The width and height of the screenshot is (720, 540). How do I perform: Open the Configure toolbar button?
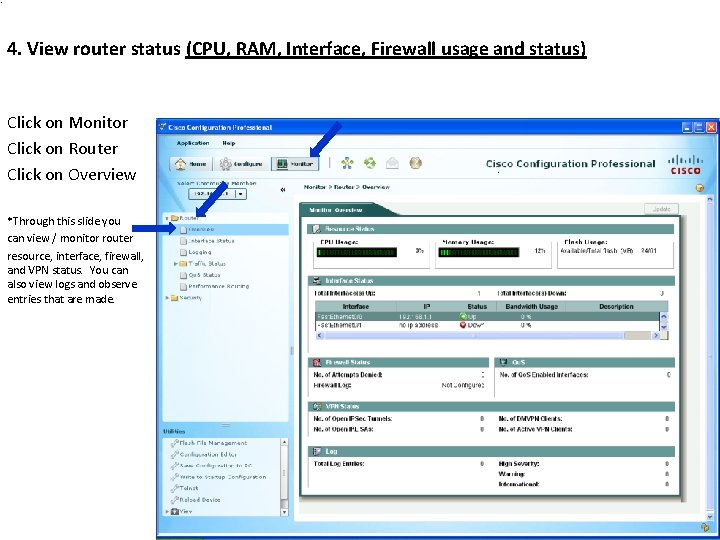241,164
